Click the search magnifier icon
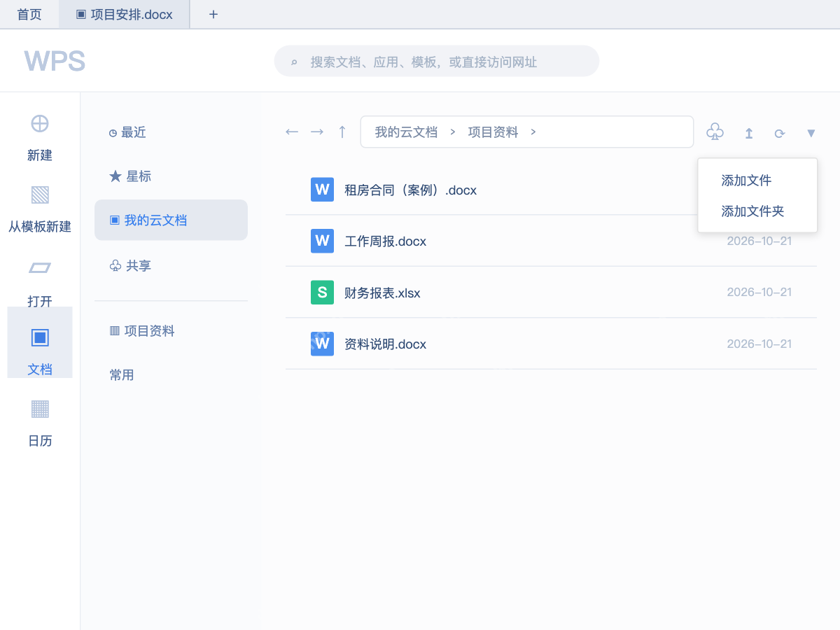840x630 pixels. coord(295,62)
